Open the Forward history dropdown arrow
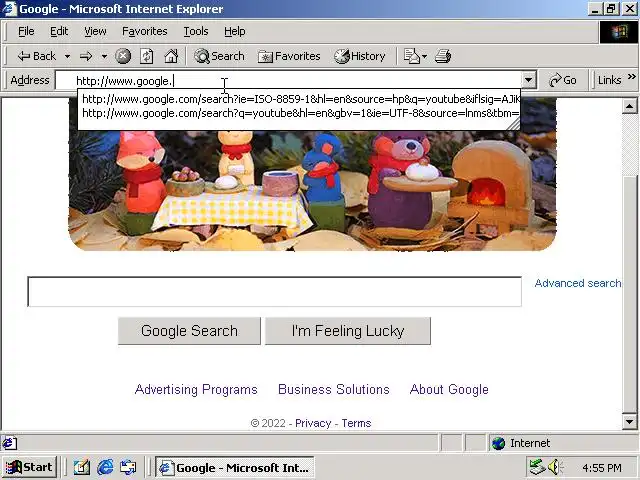 click(104, 56)
